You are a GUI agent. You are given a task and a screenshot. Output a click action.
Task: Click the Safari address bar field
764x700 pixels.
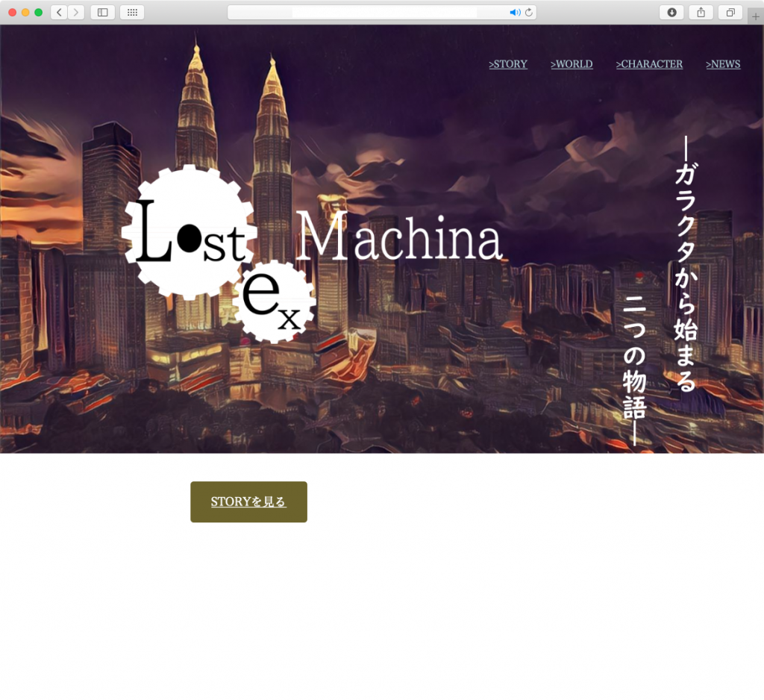[x=382, y=12]
